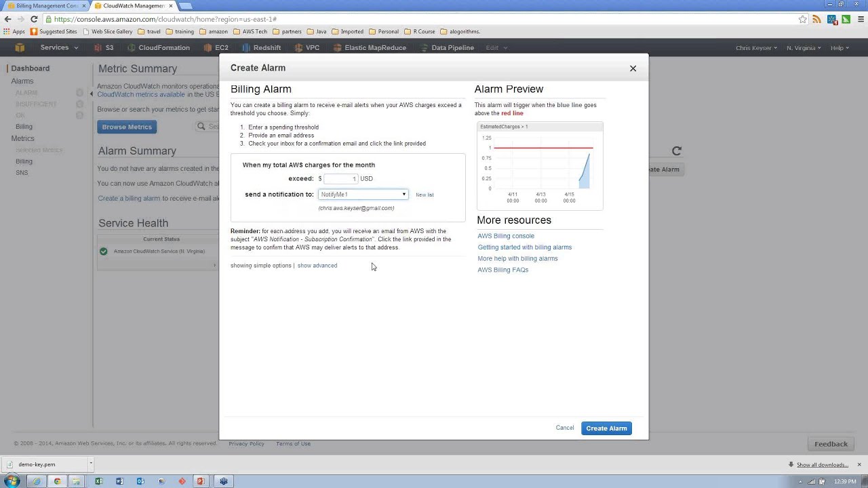The image size is (868, 488).
Task: Open the AWS Tech bookmarks folder
Action: tap(250, 31)
